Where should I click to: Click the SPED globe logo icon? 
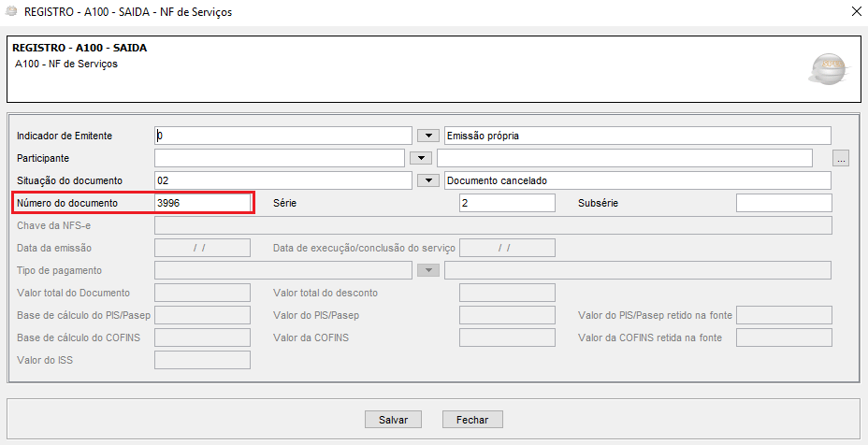click(828, 69)
